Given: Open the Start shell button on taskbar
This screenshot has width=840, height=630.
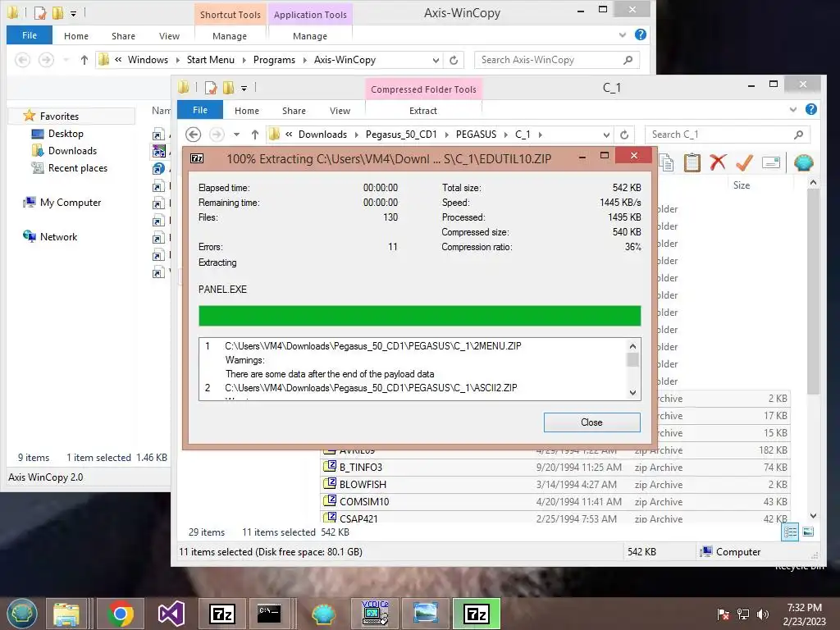Looking at the screenshot, I should [x=21, y=614].
